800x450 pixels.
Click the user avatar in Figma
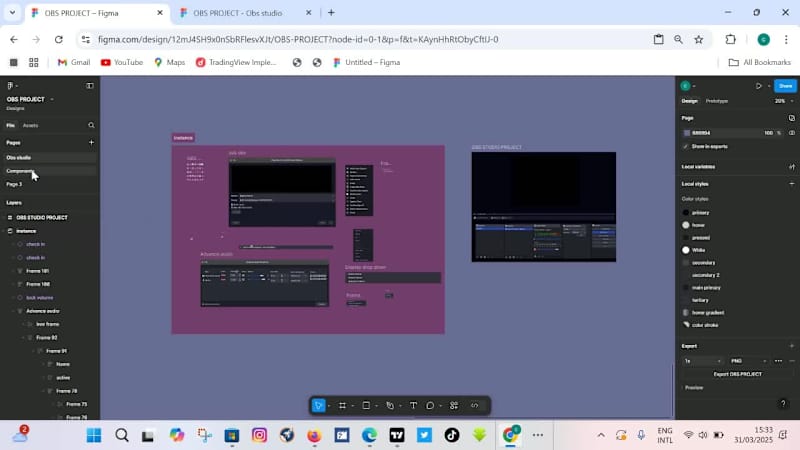685,86
